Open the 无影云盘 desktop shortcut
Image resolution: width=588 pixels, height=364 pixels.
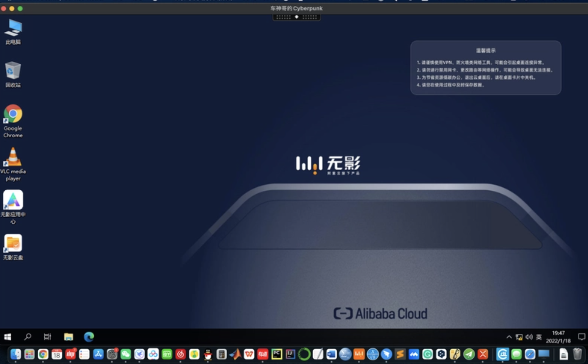pyautogui.click(x=13, y=247)
